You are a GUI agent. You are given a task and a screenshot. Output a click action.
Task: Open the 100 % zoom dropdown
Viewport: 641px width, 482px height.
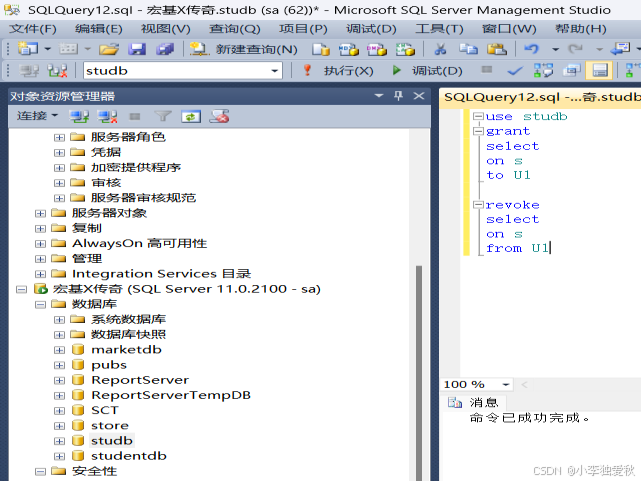coord(506,385)
